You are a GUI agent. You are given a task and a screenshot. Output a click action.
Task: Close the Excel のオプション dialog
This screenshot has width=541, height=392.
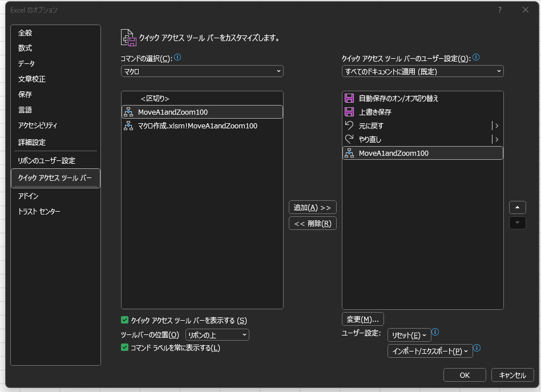pyautogui.click(x=526, y=10)
